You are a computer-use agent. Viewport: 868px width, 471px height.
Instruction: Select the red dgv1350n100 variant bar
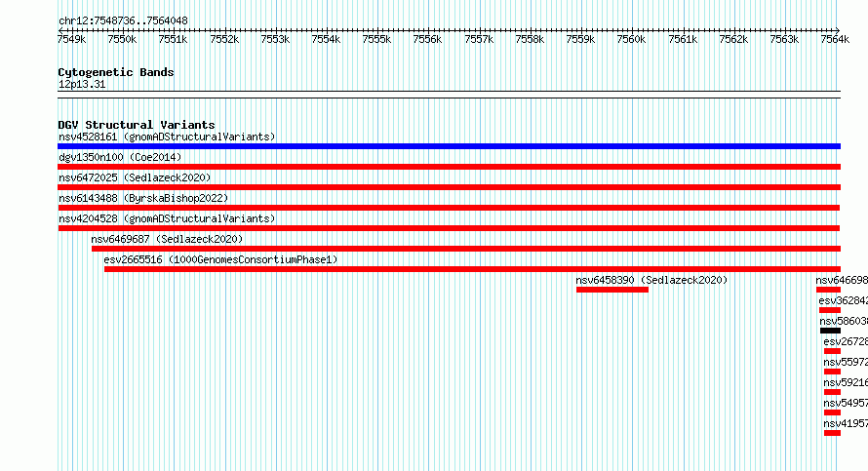pos(449,167)
